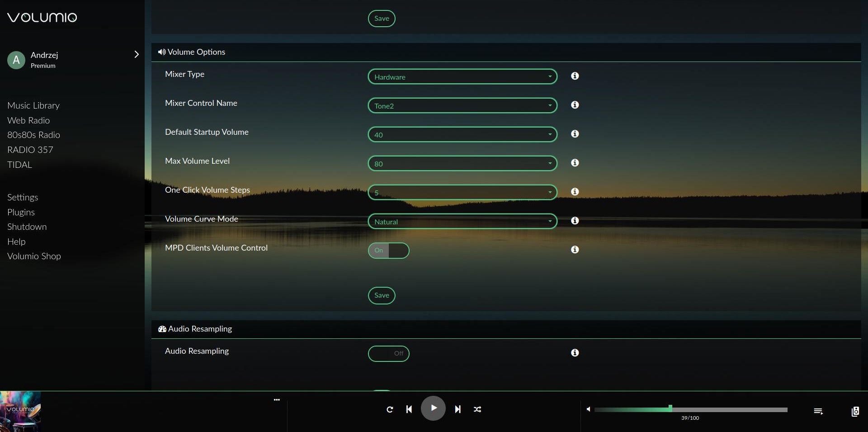The image size is (868, 432).
Task: Toggle repeat mode icon
Action: pyautogui.click(x=390, y=409)
